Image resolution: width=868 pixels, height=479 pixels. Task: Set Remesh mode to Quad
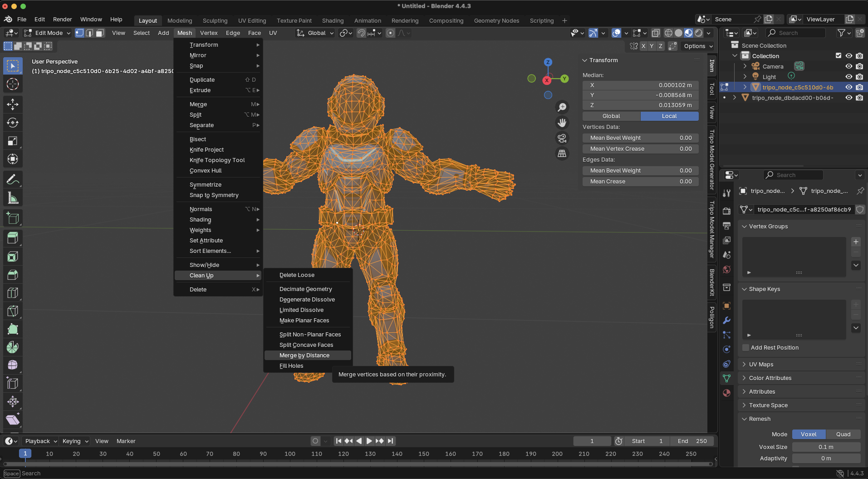point(843,435)
